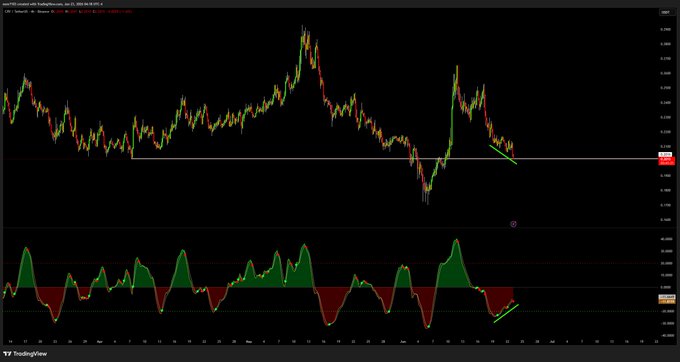
Task: Click the Apr label on time axis
Action: [100, 342]
